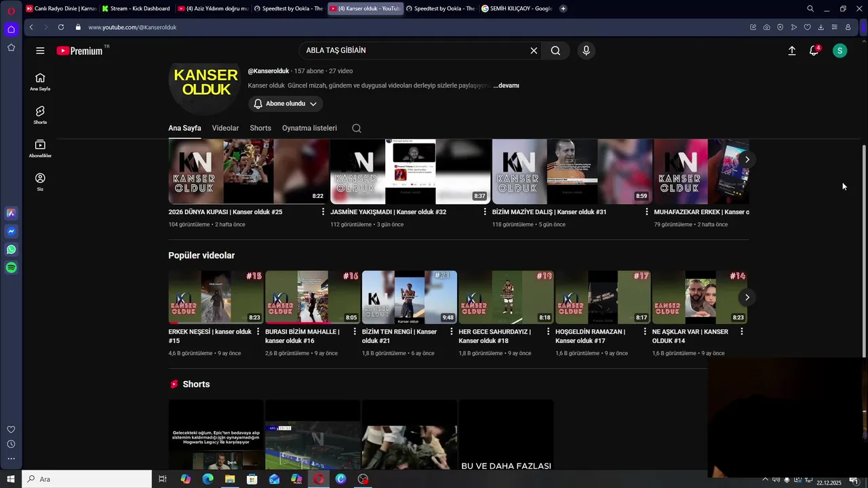The width and height of the screenshot is (868, 488).
Task: Go back with the browser arrow
Action: point(31,27)
